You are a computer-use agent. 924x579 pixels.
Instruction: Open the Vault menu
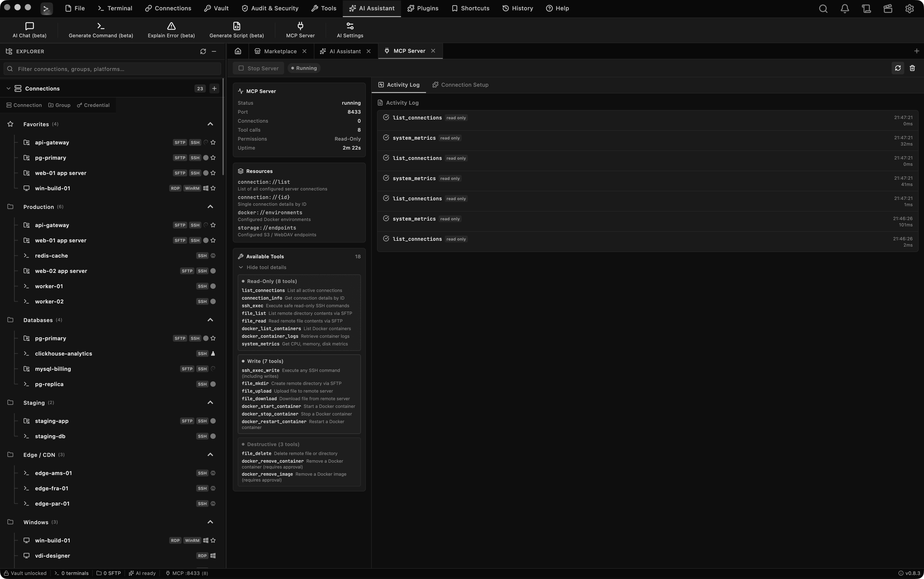[216, 9]
